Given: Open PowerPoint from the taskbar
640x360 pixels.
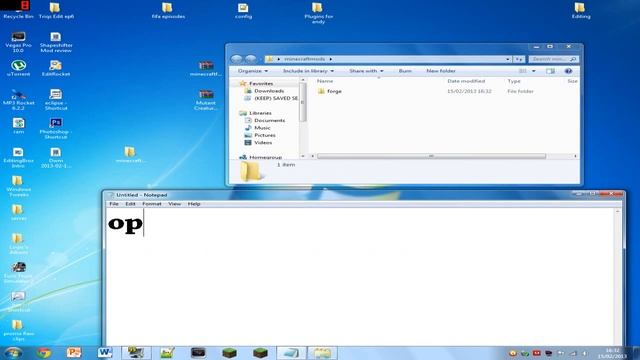Looking at the screenshot, I should point(74,353).
